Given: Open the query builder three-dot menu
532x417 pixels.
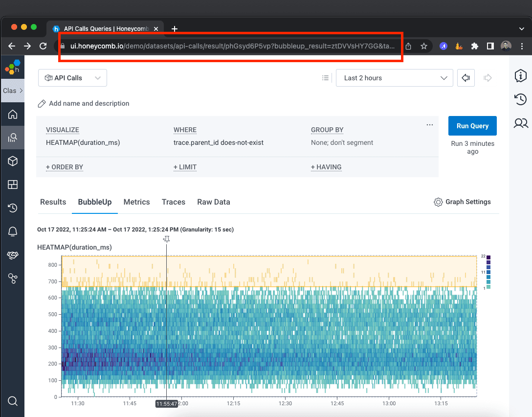Looking at the screenshot, I should 429,125.
